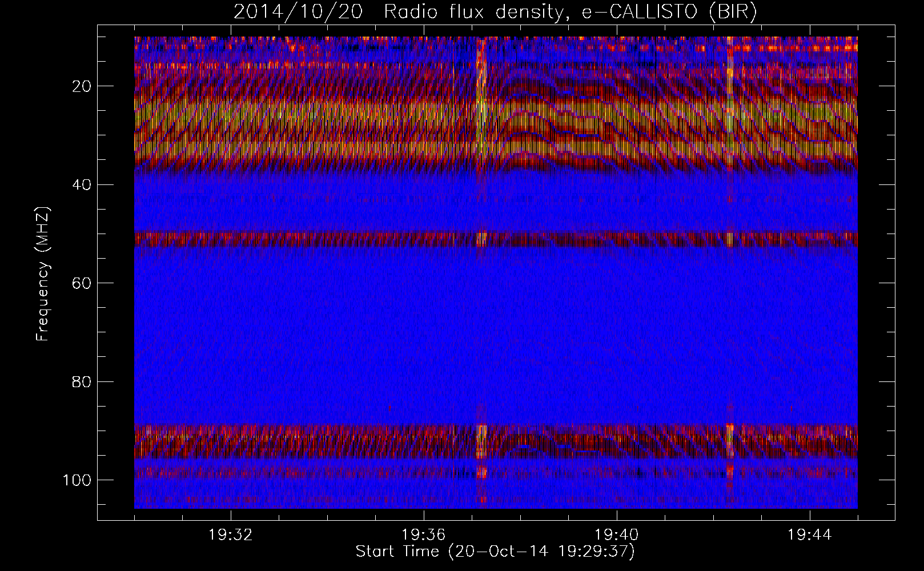Click the 40 frequency tick label
This screenshot has height=571, width=924.
(x=83, y=184)
